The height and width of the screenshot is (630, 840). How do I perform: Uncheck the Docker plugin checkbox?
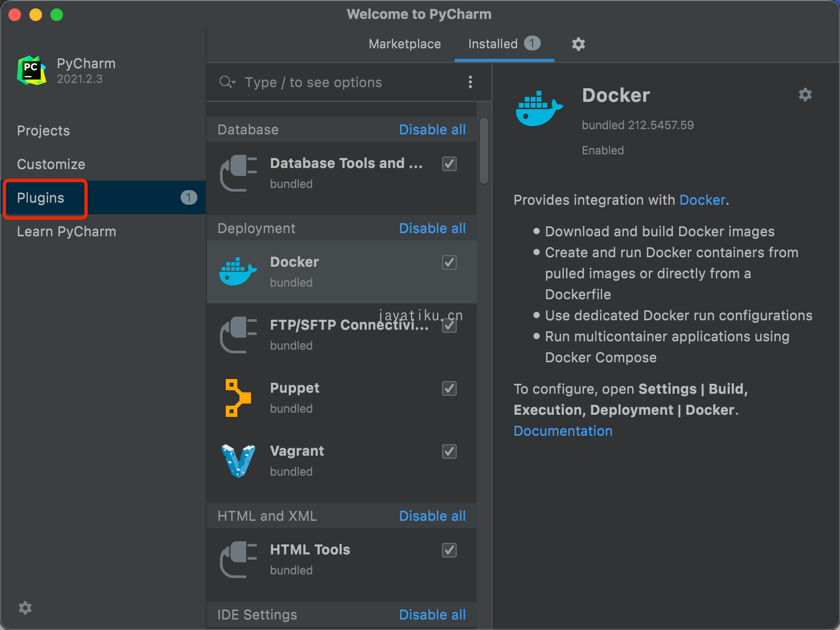coord(449,262)
